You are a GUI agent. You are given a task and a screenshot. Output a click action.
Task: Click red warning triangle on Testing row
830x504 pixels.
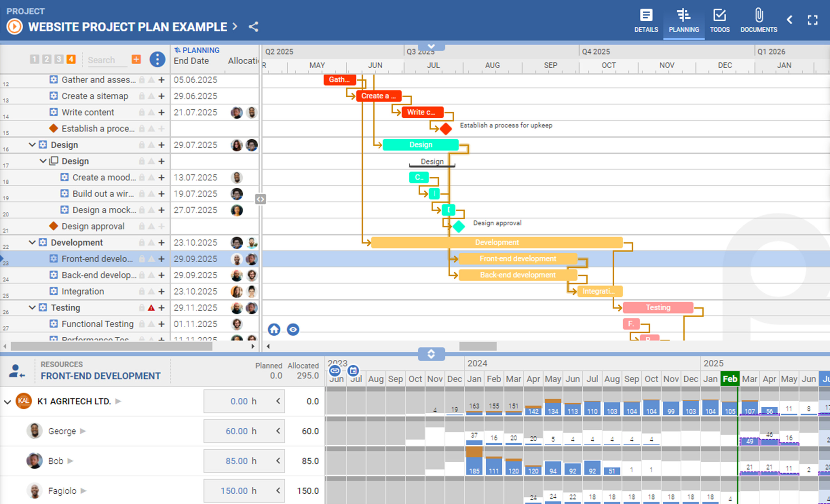(151, 308)
